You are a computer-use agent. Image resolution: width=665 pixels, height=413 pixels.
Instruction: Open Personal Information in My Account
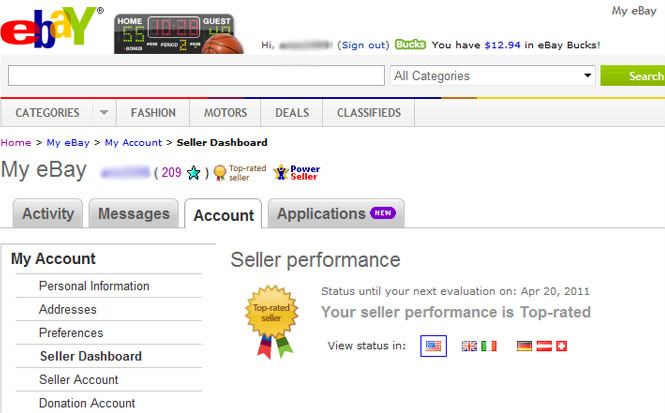[94, 286]
